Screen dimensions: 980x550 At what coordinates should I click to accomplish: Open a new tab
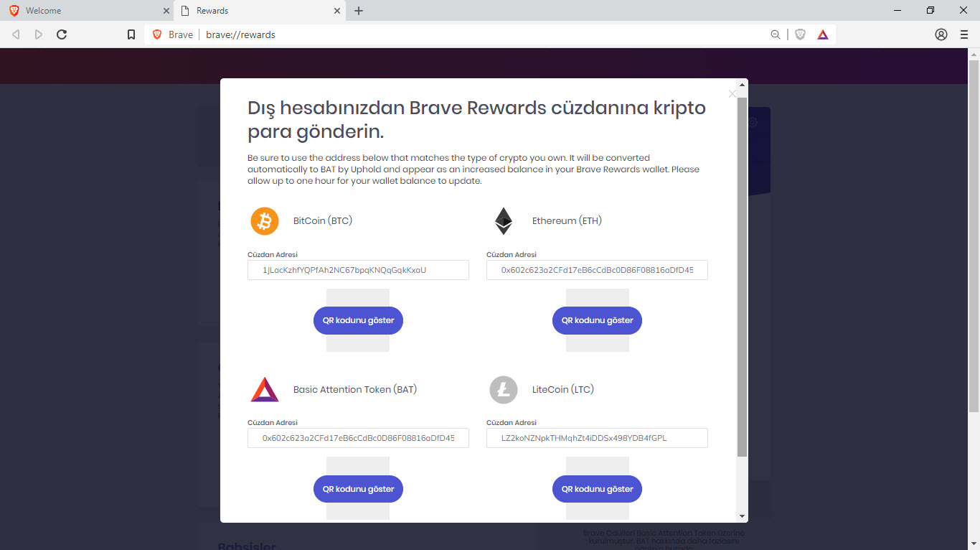pos(359,11)
